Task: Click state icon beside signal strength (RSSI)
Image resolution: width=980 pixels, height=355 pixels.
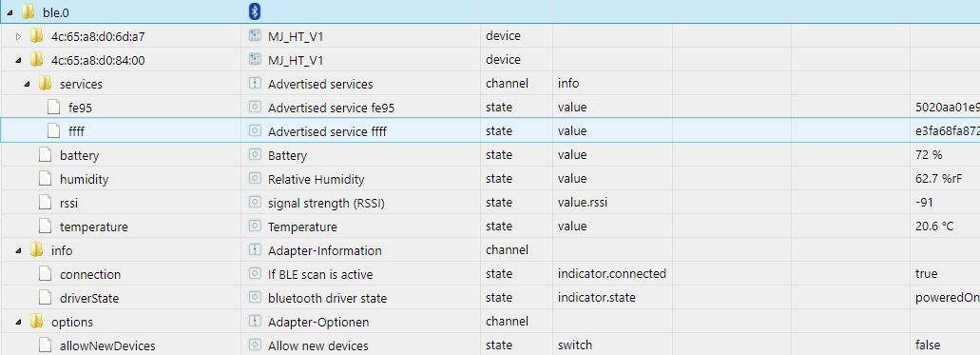Action: point(255,202)
